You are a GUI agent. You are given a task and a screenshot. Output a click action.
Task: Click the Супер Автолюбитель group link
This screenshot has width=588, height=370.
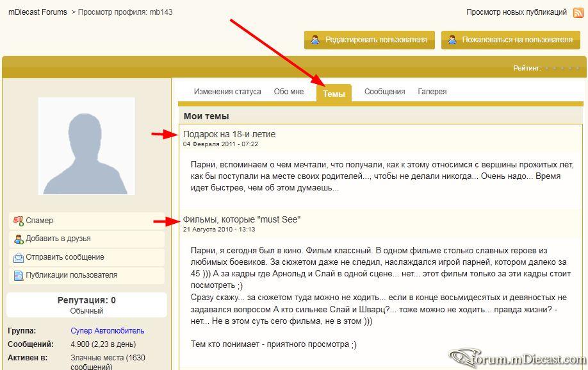click(x=107, y=331)
